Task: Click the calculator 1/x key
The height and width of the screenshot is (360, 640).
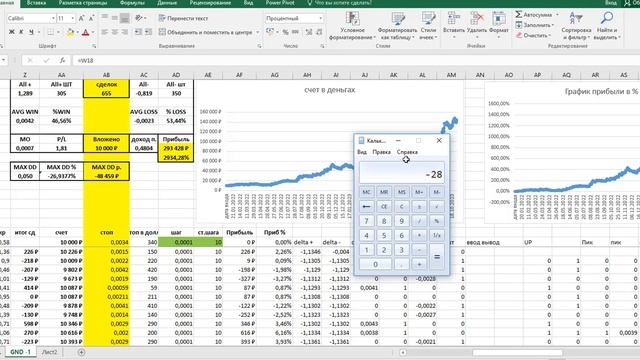Action: tap(436, 236)
